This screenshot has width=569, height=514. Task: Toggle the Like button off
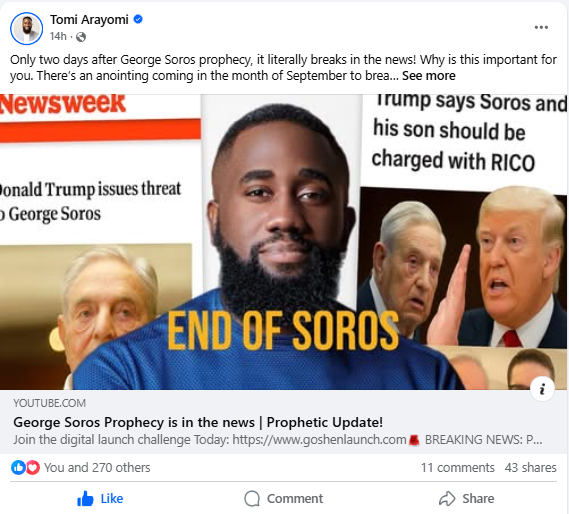[x=100, y=498]
